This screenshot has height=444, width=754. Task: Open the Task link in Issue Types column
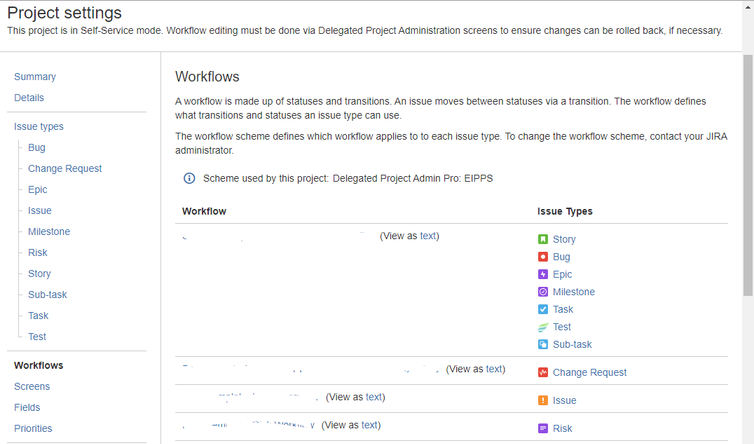563,309
